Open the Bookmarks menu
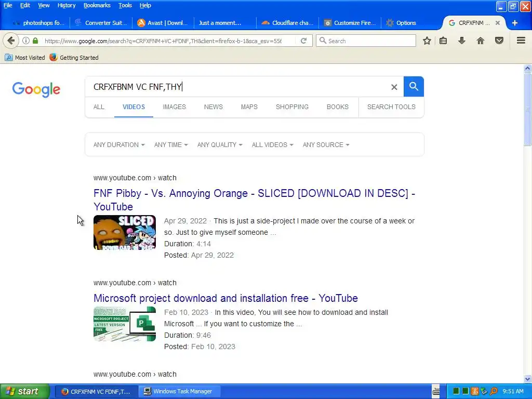This screenshot has width=532, height=399. tap(97, 5)
